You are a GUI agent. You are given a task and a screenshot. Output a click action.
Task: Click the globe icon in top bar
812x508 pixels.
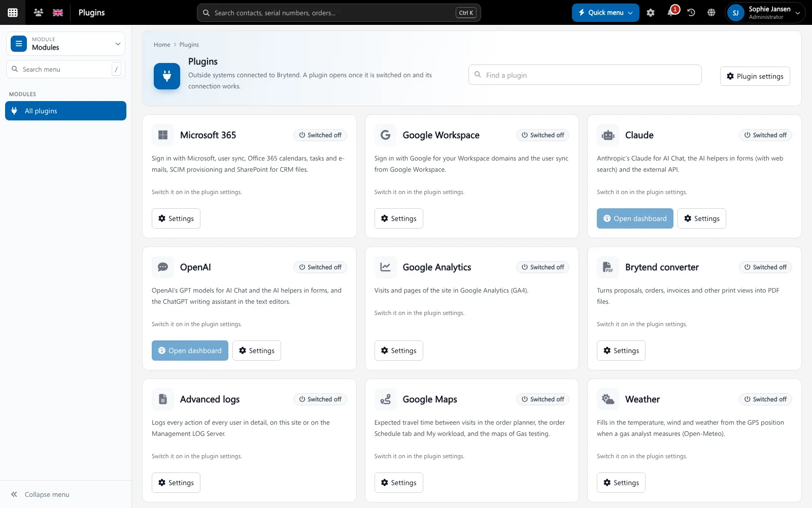[x=712, y=13]
